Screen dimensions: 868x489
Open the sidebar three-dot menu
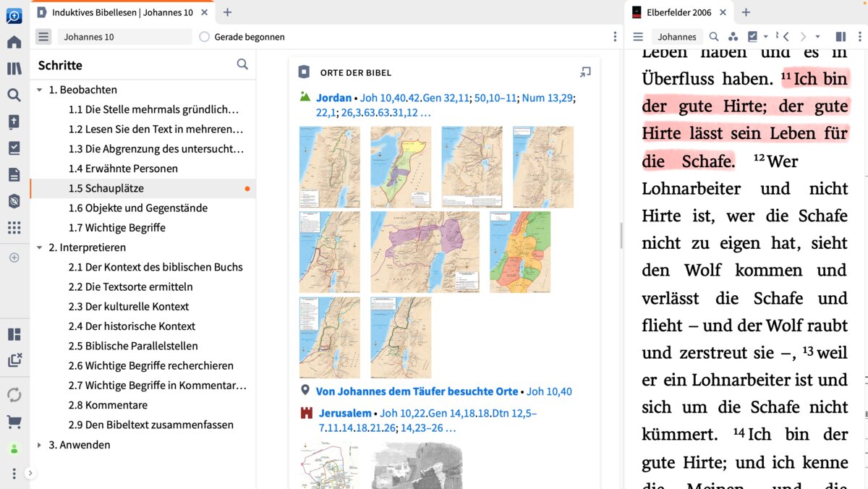[14, 473]
